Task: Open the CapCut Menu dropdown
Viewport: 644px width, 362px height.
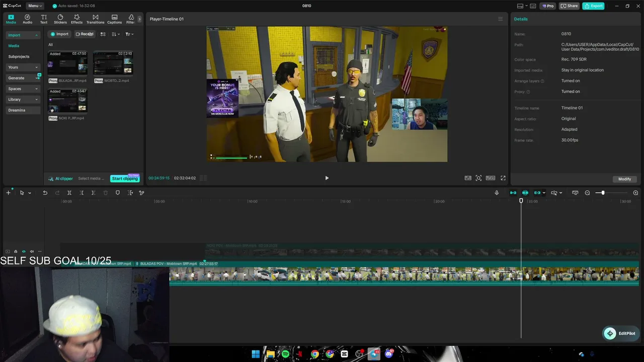Action: click(35, 6)
